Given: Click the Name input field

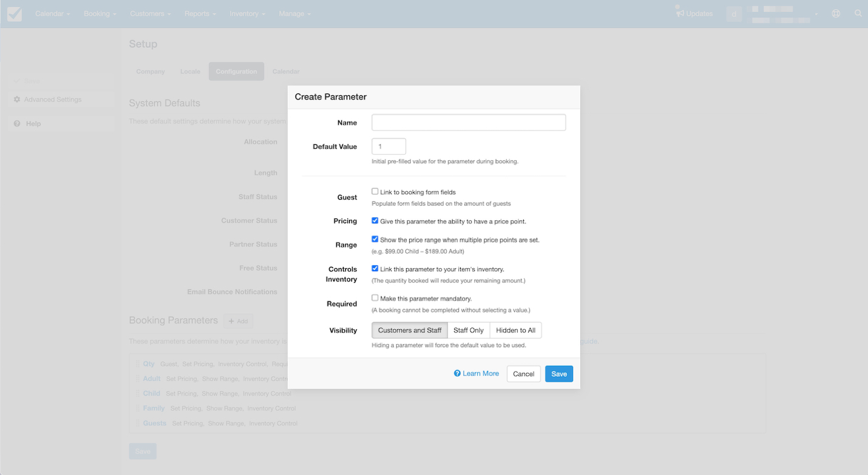Looking at the screenshot, I should click(x=469, y=123).
